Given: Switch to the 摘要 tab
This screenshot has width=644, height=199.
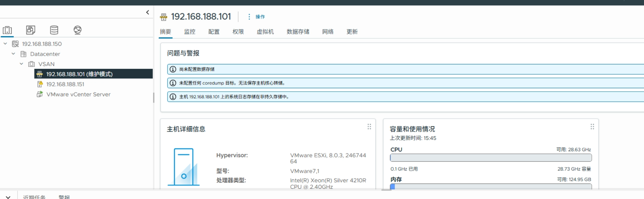Looking at the screenshot, I should coord(165,32).
